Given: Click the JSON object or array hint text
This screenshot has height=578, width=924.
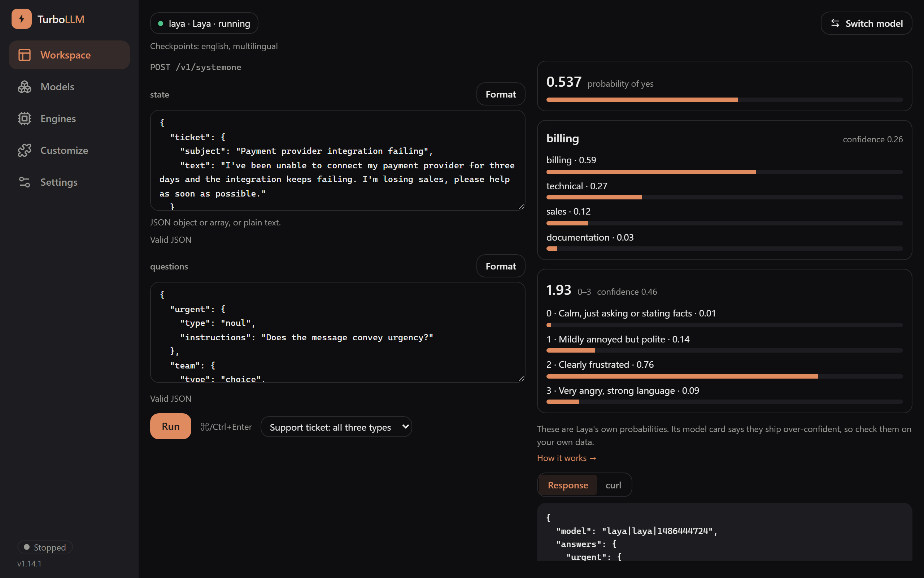Looking at the screenshot, I should pyautogui.click(x=215, y=222).
